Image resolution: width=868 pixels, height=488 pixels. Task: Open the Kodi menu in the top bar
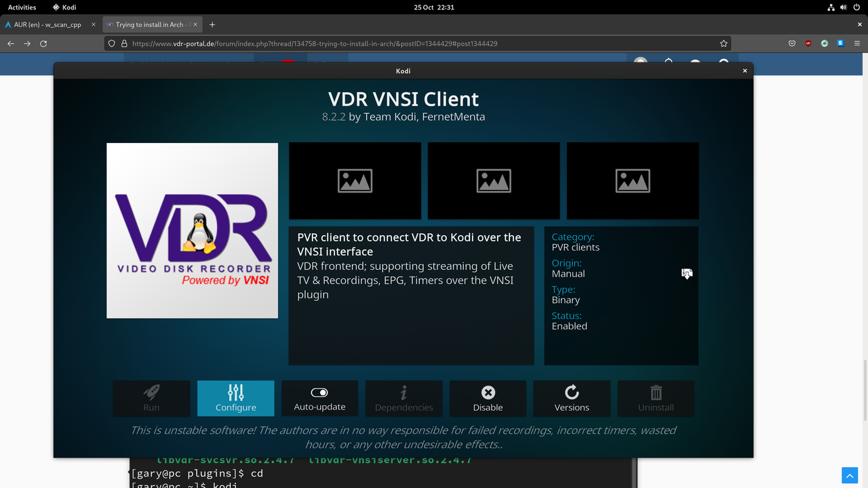click(64, 7)
